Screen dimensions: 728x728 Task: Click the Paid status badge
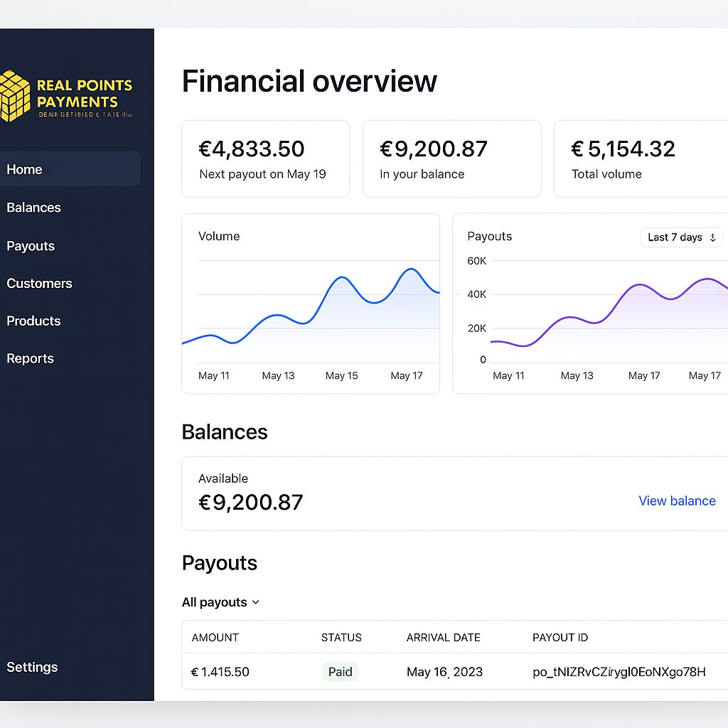341,672
